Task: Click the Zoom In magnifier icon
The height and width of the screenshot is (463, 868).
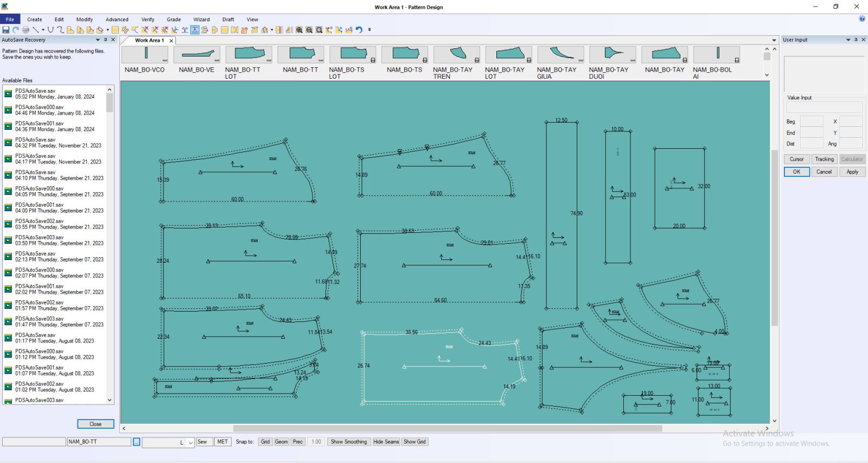Action: [299, 30]
